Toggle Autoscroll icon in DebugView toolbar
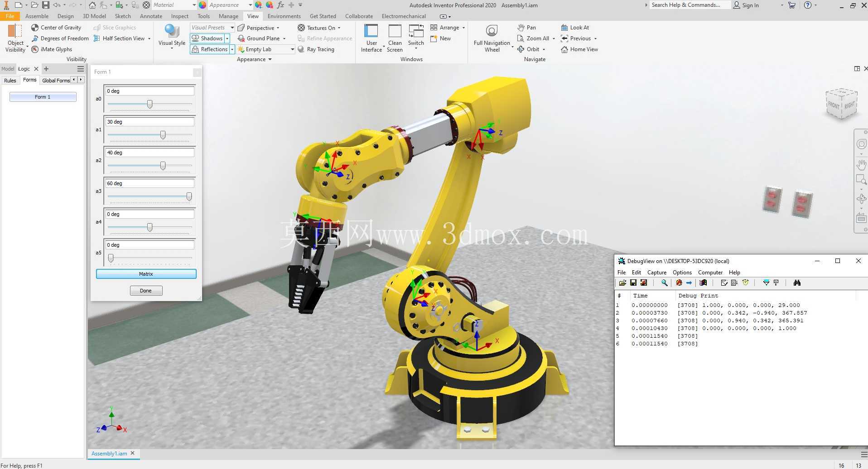The image size is (868, 469). [734, 283]
